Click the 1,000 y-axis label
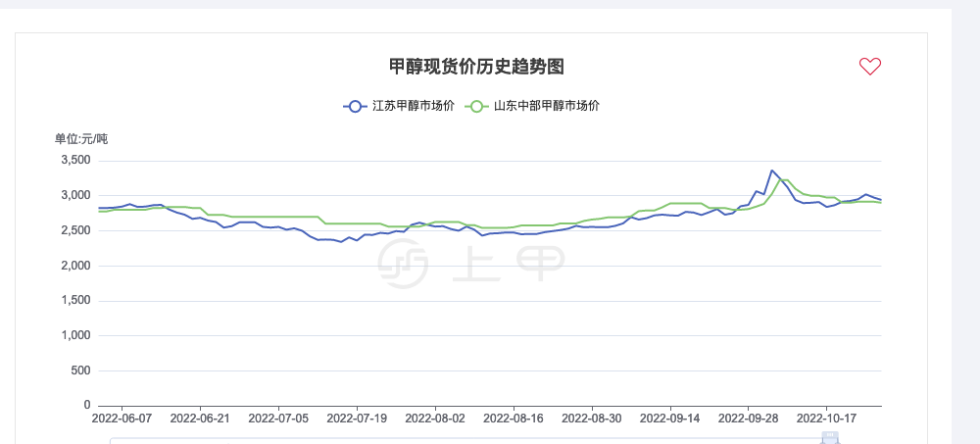980x444 pixels. click(x=75, y=336)
